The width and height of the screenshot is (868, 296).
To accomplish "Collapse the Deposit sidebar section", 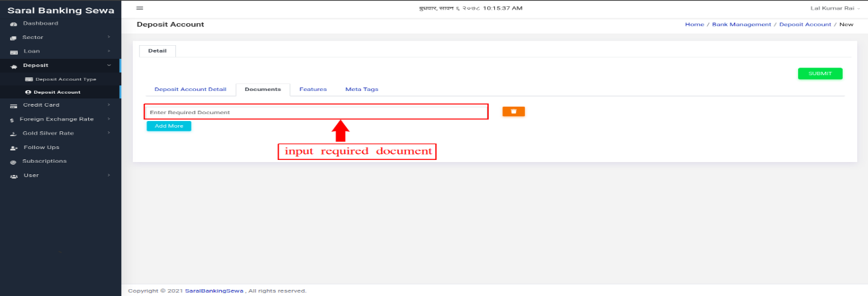I will [109, 65].
